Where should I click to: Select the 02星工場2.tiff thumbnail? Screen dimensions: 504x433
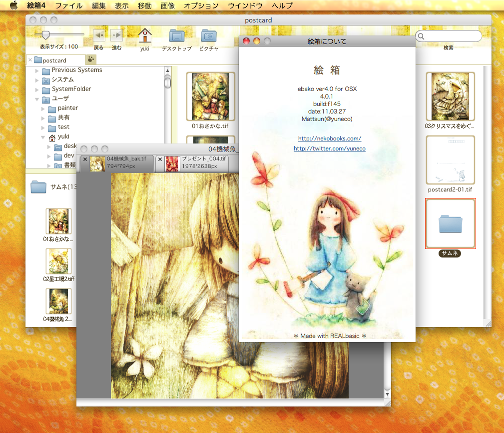click(x=58, y=261)
